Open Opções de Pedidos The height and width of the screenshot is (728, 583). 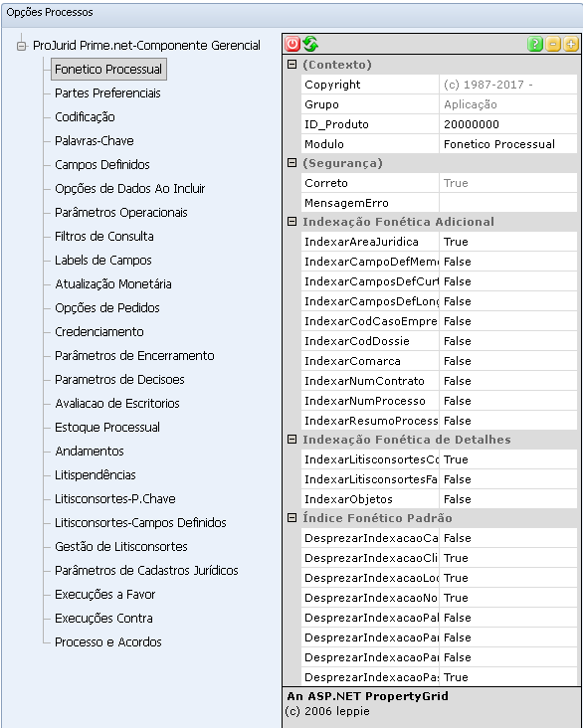106,308
